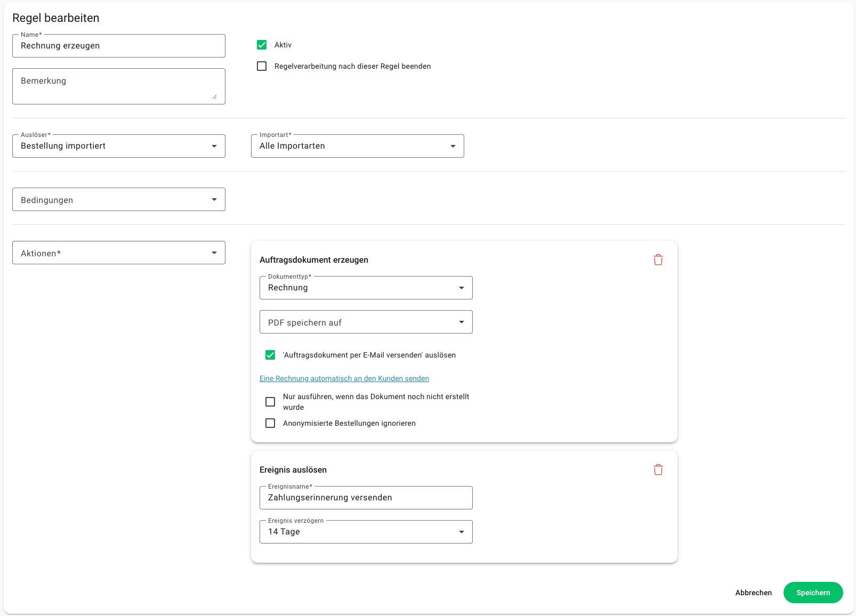Click the 'Regel bearbeiten' heading
This screenshot has width=856, height=616.
56,18
